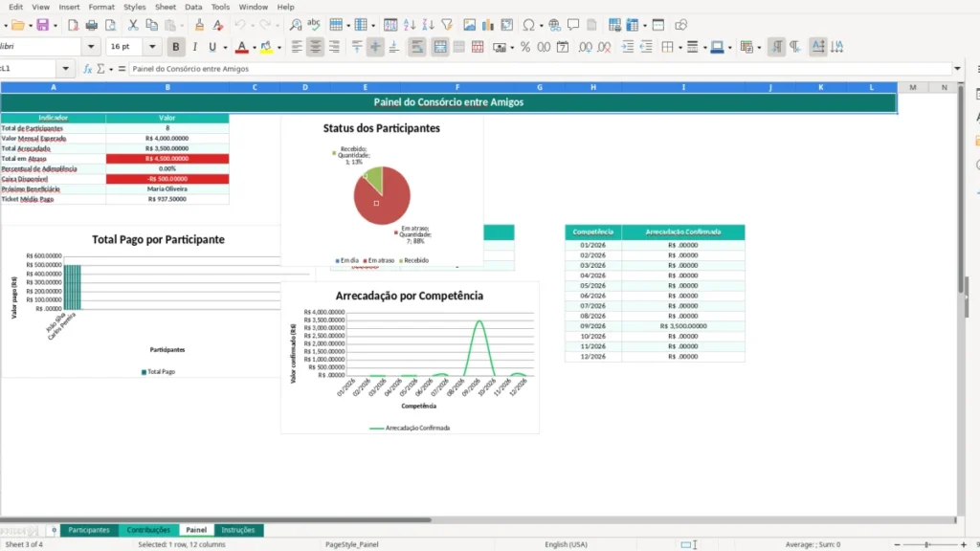The height and width of the screenshot is (551, 980).
Task: Toggle the AutoFilter funnel
Action: pyautogui.click(x=447, y=25)
